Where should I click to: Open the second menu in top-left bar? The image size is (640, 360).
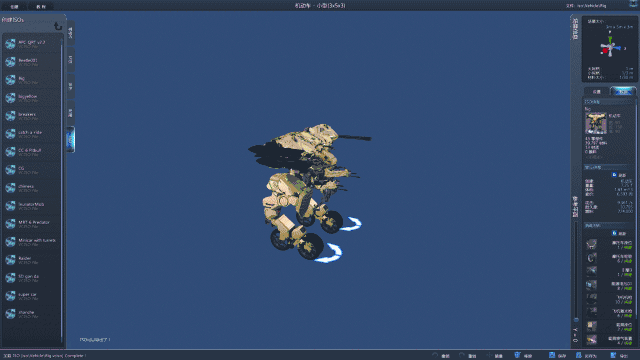pyautogui.click(x=41, y=7)
